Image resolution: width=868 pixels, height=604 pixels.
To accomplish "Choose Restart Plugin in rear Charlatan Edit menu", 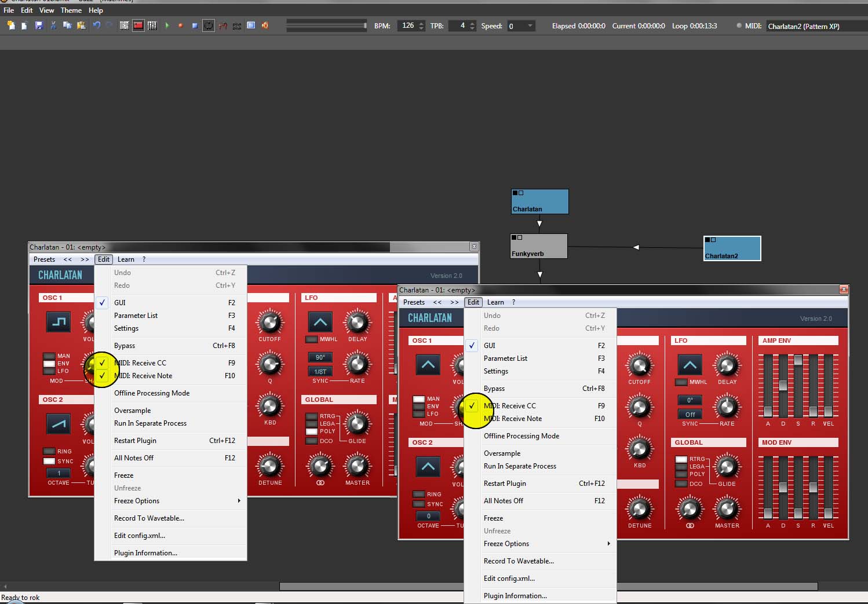I will 170,441.
